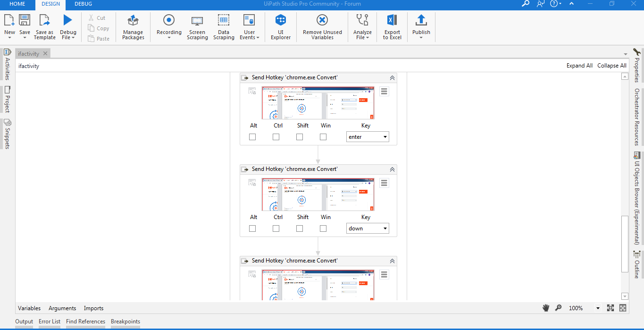
Task: Click the vertical scrollbar thumb in designer
Action: pyautogui.click(x=625, y=244)
